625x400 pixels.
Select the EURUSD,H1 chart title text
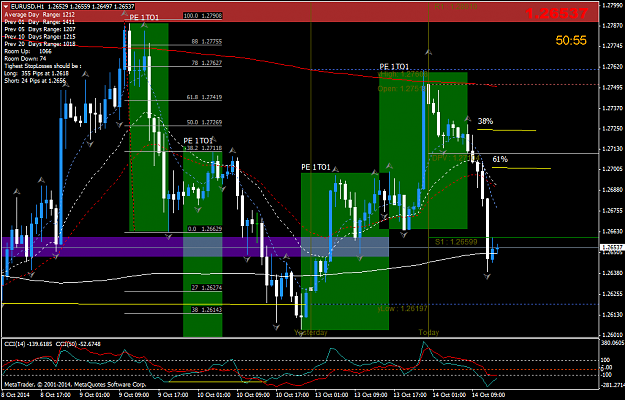point(27,6)
